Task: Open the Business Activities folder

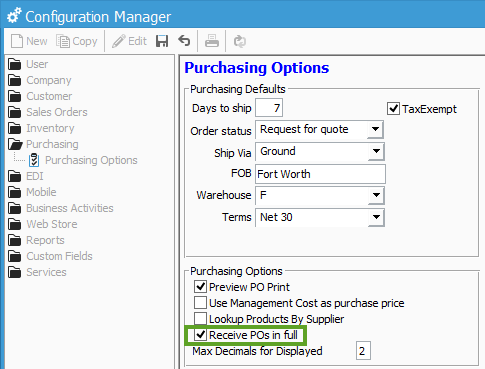Action: coord(61,208)
